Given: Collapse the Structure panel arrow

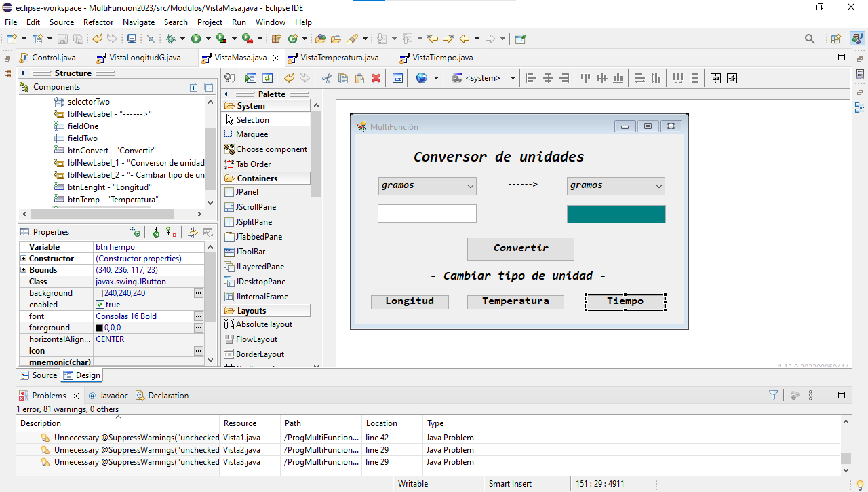Looking at the screenshot, I should point(22,73).
